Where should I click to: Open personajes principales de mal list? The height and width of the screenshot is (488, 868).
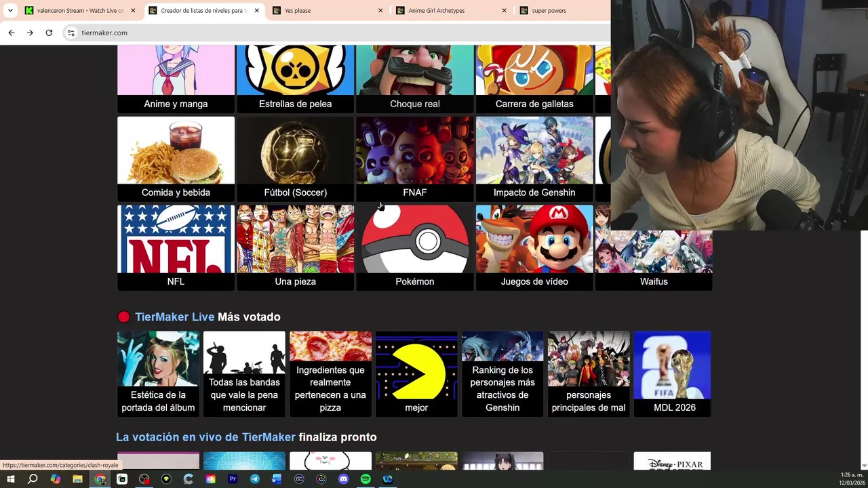pyautogui.click(x=589, y=373)
